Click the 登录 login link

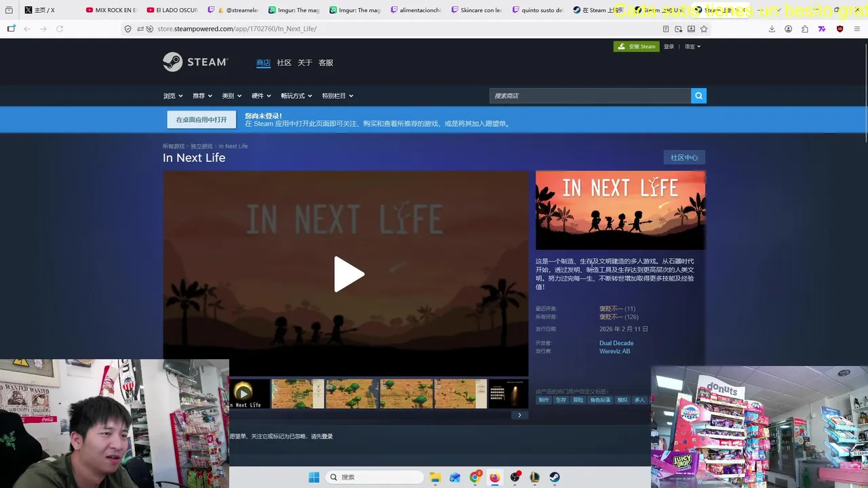pos(669,47)
